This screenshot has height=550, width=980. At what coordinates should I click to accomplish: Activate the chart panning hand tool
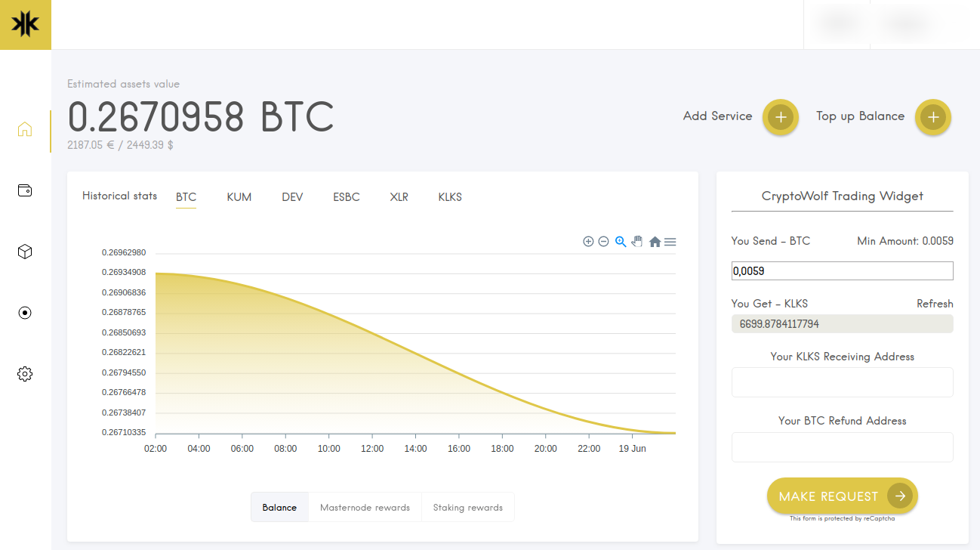[x=637, y=242]
